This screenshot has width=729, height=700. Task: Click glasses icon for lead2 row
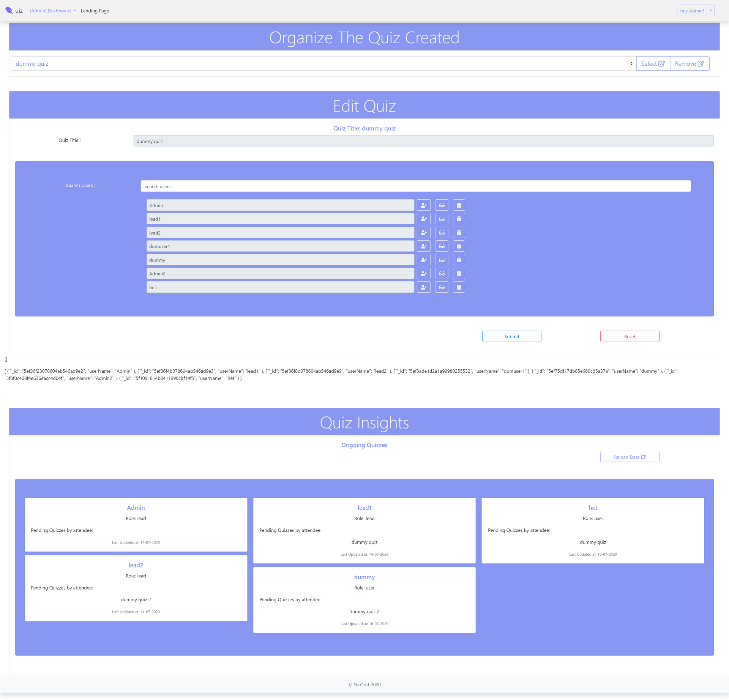pyautogui.click(x=442, y=233)
